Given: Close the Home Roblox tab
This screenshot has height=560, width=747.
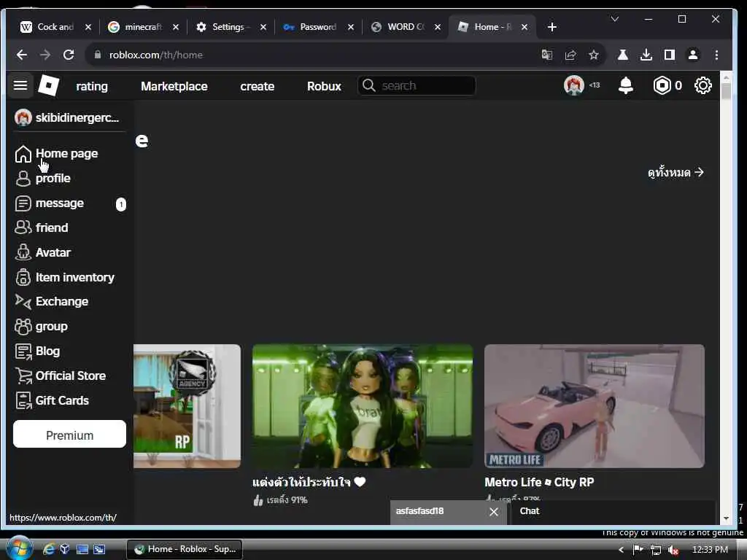Looking at the screenshot, I should click(525, 27).
